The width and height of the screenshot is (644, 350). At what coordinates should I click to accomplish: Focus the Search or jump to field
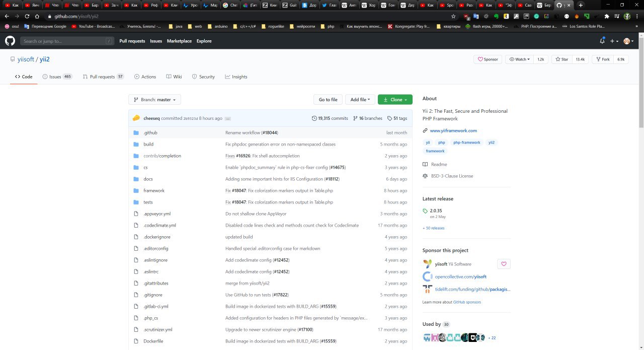click(x=67, y=41)
